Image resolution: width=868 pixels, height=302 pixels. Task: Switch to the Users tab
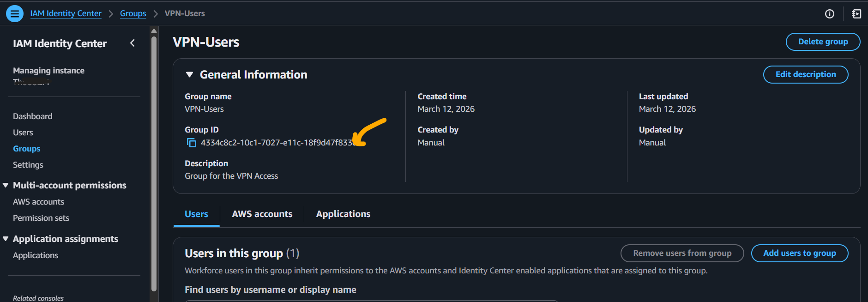[196, 214]
